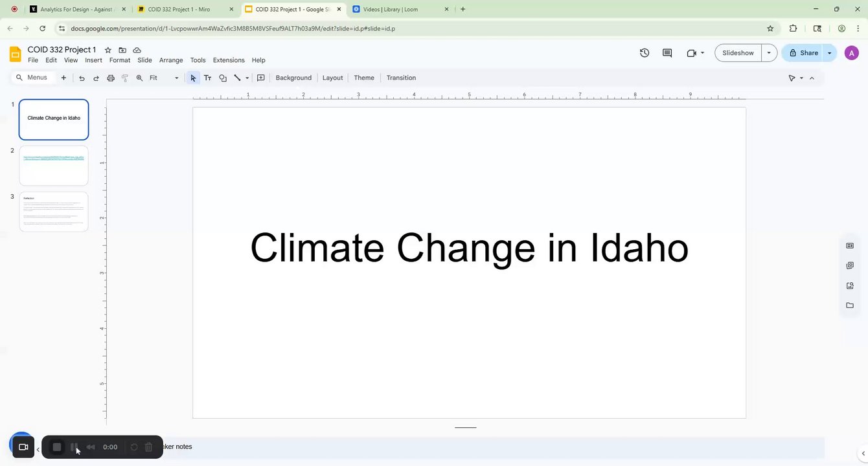Switch to Analytics For Design browser tab
Screen dimensions: 868x466
point(76,10)
